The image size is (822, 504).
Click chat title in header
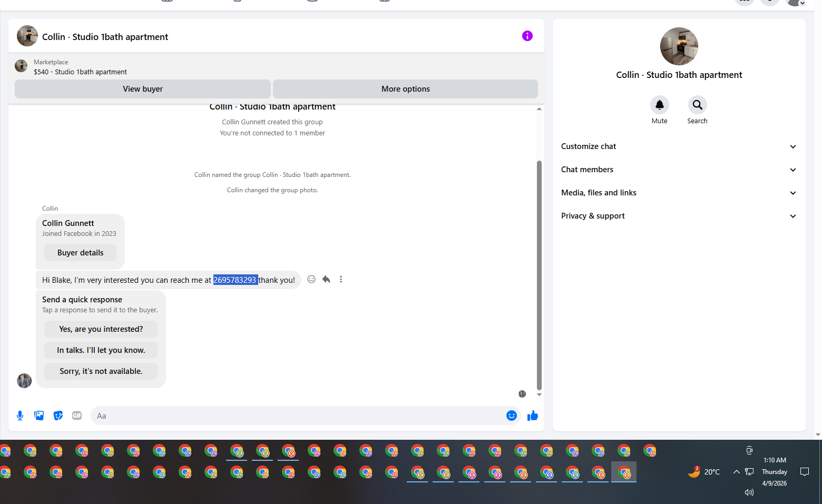[105, 37]
